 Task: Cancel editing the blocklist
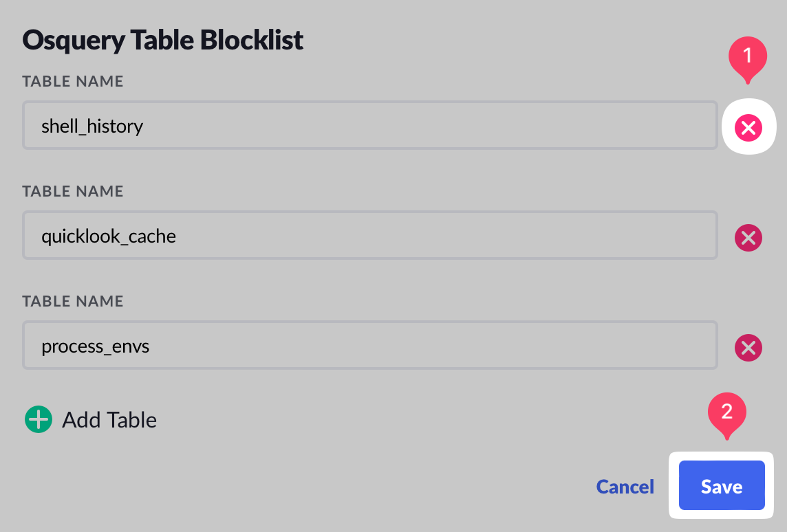[x=625, y=487]
